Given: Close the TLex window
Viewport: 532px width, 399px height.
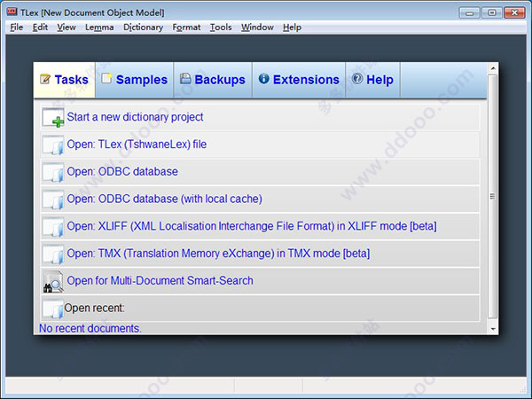Looking at the screenshot, I should click(x=514, y=13).
